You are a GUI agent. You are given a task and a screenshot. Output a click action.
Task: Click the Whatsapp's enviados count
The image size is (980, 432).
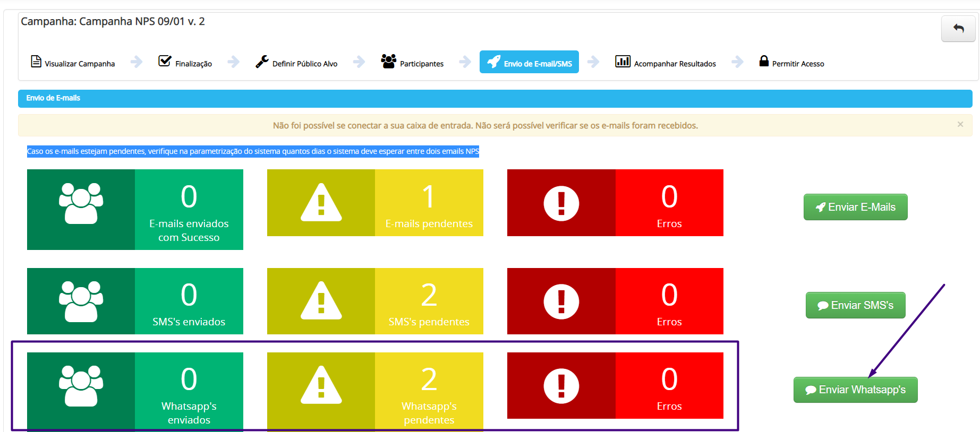coord(189,379)
